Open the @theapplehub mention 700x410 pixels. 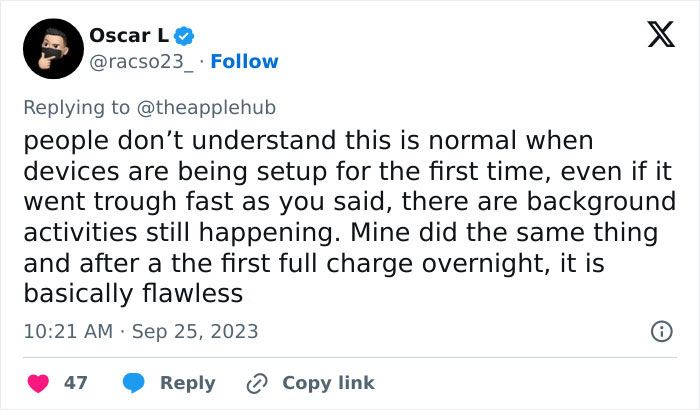[x=214, y=107]
